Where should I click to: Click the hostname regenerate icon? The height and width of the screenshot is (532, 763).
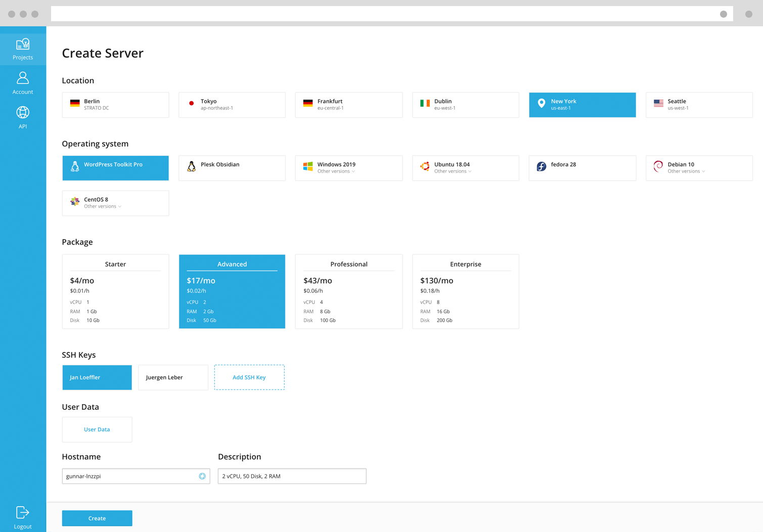point(202,476)
